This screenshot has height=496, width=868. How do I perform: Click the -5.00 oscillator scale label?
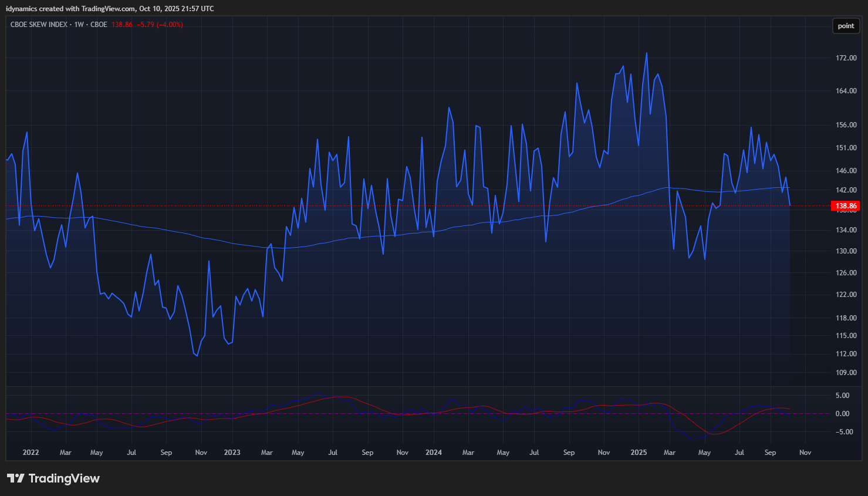coord(842,432)
